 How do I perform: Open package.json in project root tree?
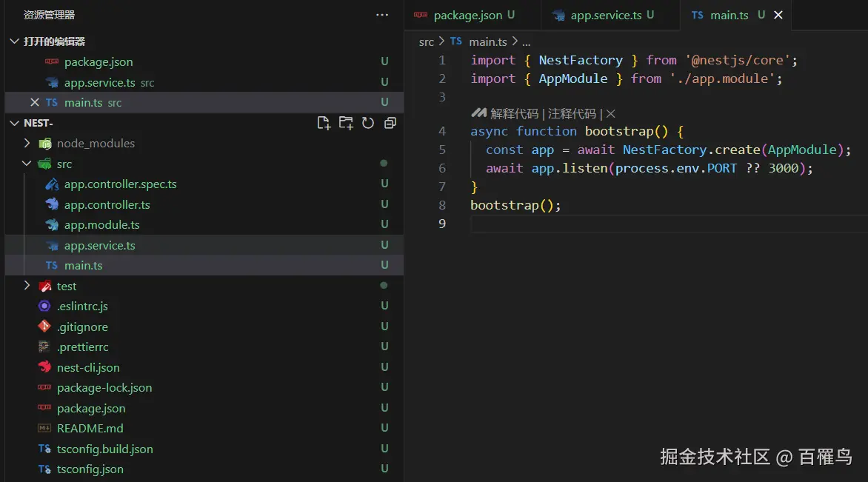[204, 408]
